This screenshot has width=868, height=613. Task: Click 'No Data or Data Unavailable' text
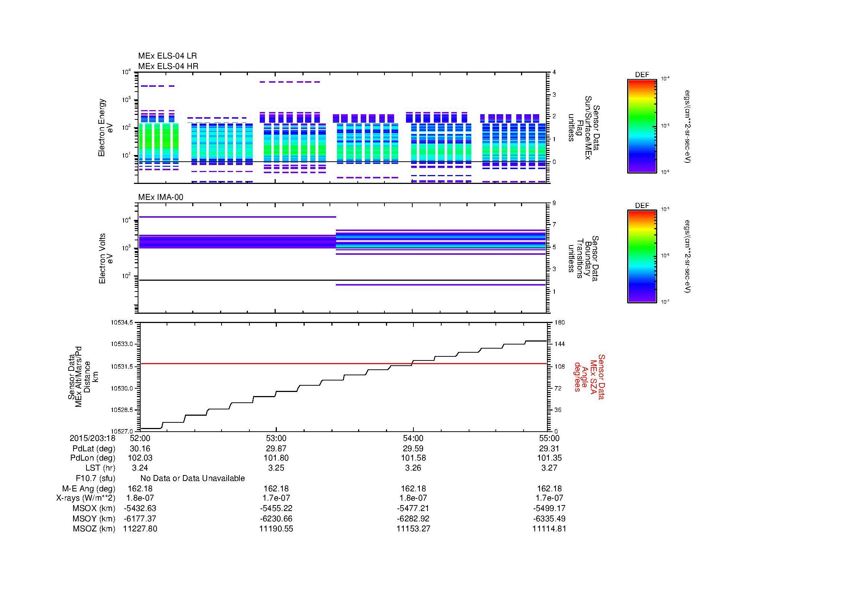point(193,478)
